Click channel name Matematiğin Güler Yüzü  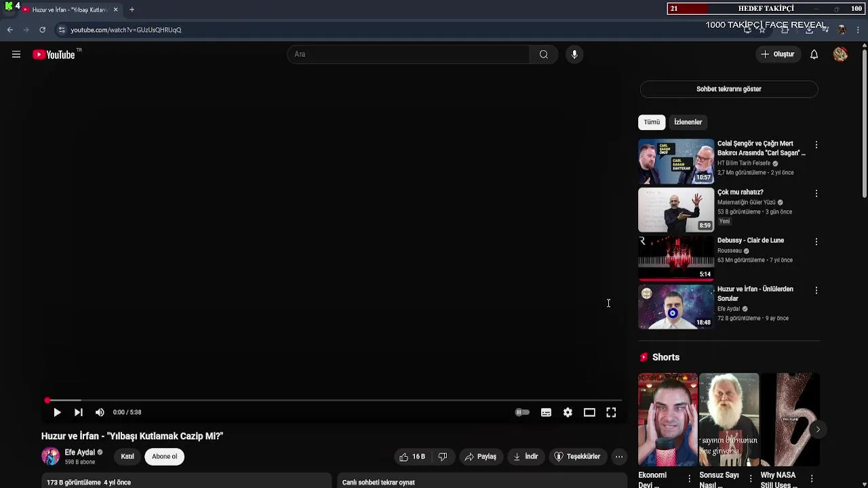746,202
